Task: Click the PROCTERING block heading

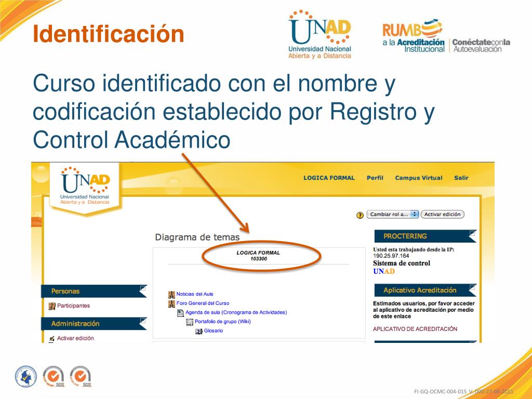Action: 405,236
